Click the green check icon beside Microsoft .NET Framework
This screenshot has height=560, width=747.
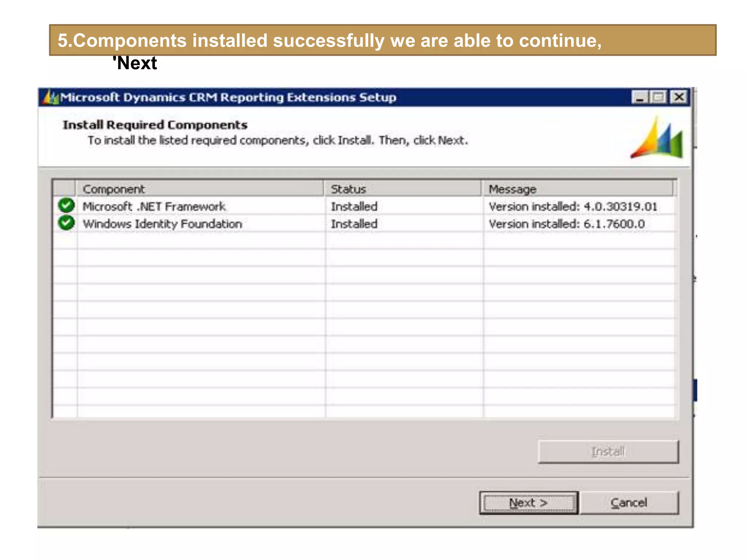pos(66,206)
